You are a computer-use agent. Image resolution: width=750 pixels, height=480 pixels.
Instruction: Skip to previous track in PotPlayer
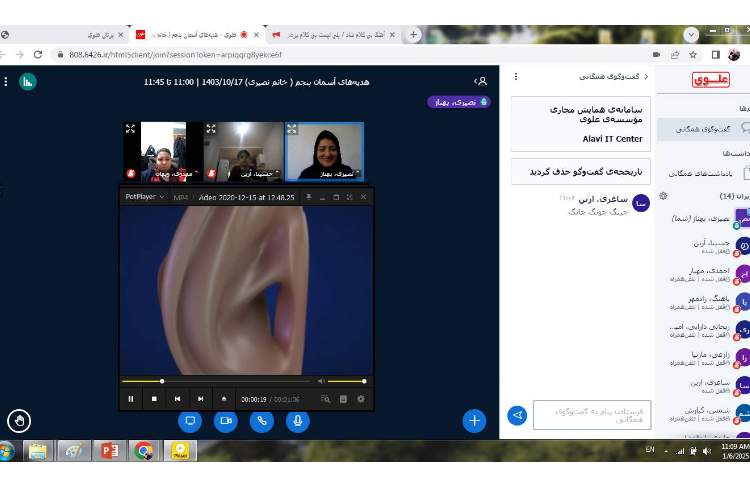[x=177, y=399]
